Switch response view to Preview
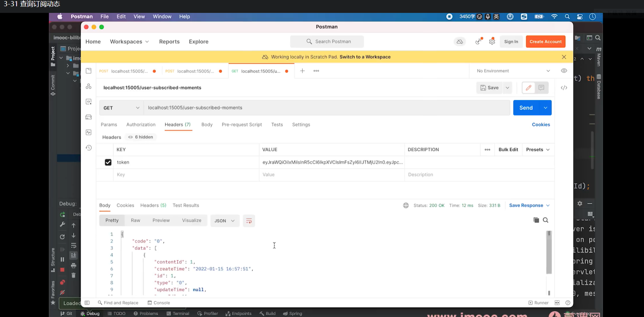This screenshot has height=317, width=644. click(161, 221)
